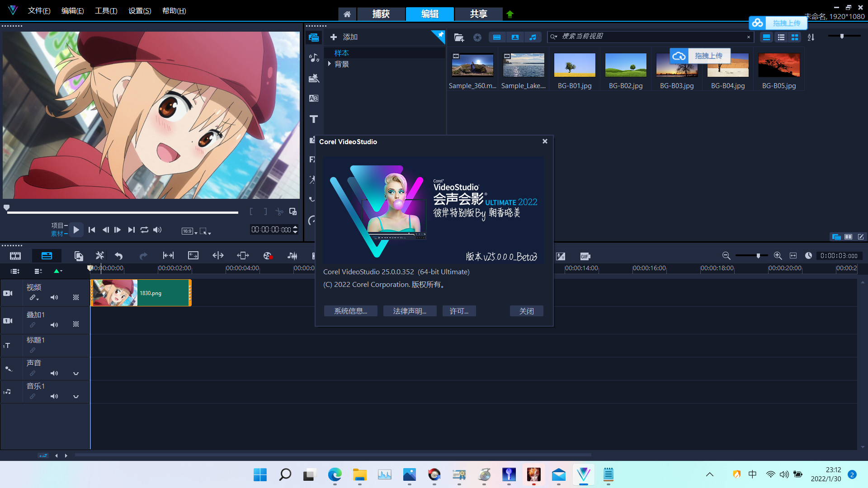868x488 pixels.
Task: Click the zoom in magnifier on timeline
Action: click(x=778, y=256)
